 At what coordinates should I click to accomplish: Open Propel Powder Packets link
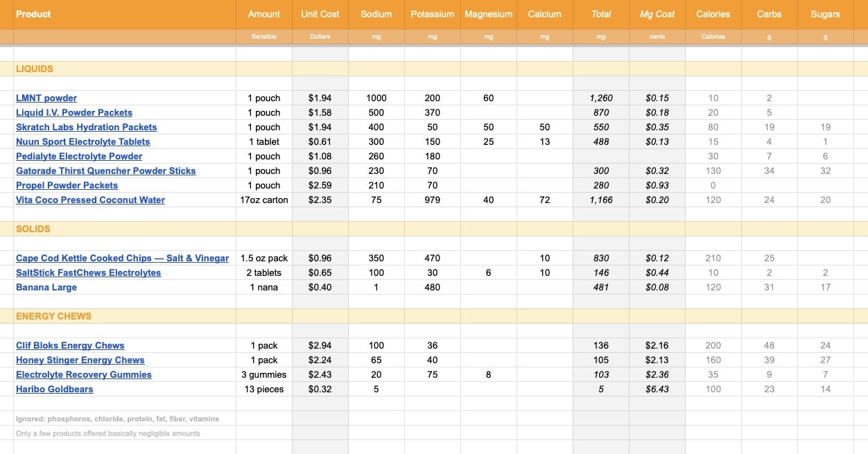coord(67,185)
